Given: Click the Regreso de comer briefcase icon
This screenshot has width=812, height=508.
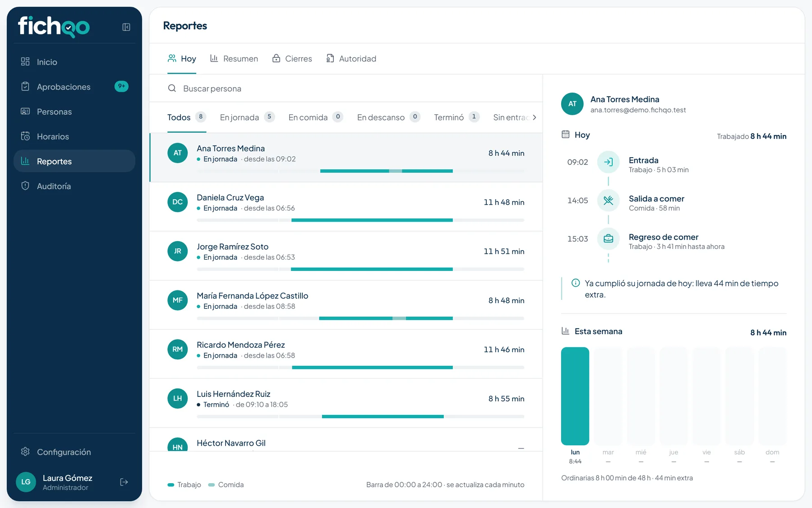Looking at the screenshot, I should click(x=608, y=239).
